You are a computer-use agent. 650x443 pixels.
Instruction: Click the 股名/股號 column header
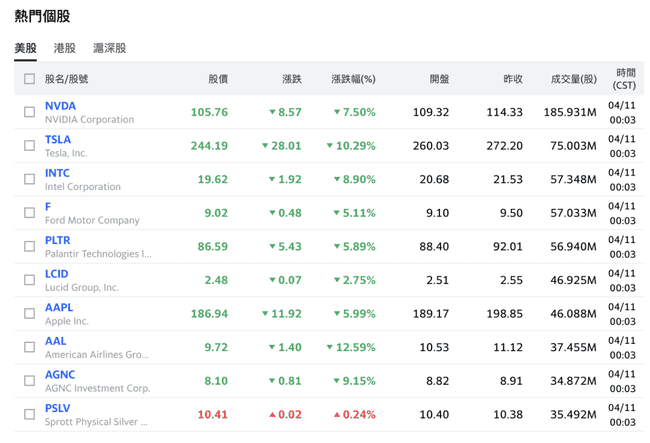click(x=66, y=79)
